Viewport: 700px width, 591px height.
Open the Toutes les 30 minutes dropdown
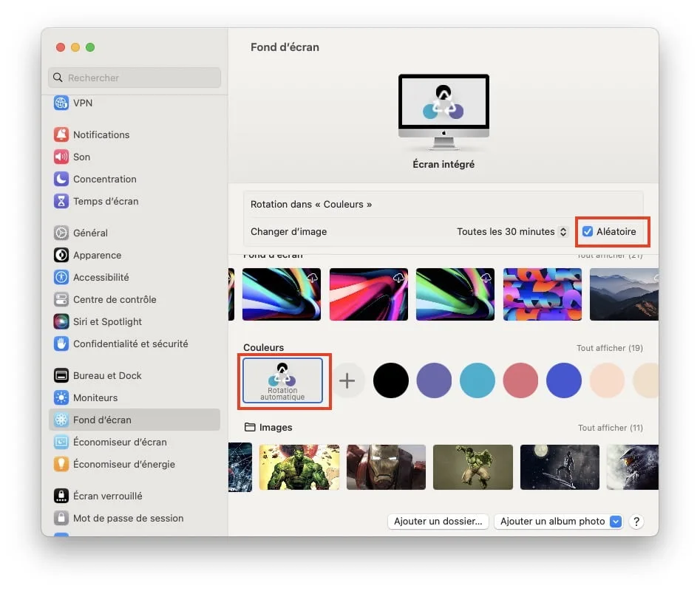(x=512, y=231)
